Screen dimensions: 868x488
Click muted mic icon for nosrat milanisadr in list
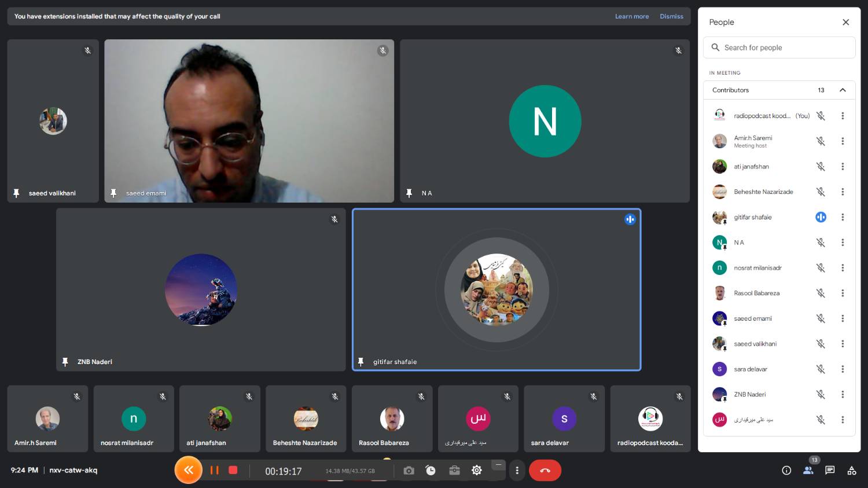(821, 268)
